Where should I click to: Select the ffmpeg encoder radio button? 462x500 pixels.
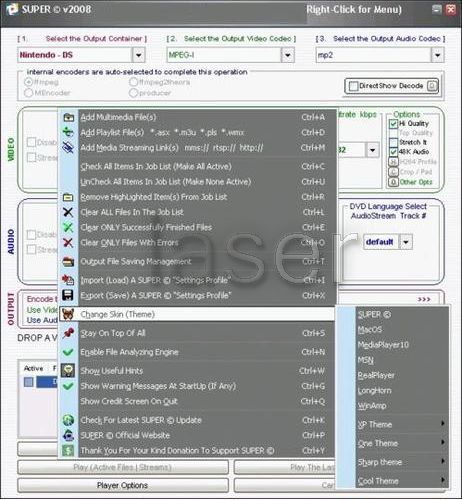tap(29, 82)
